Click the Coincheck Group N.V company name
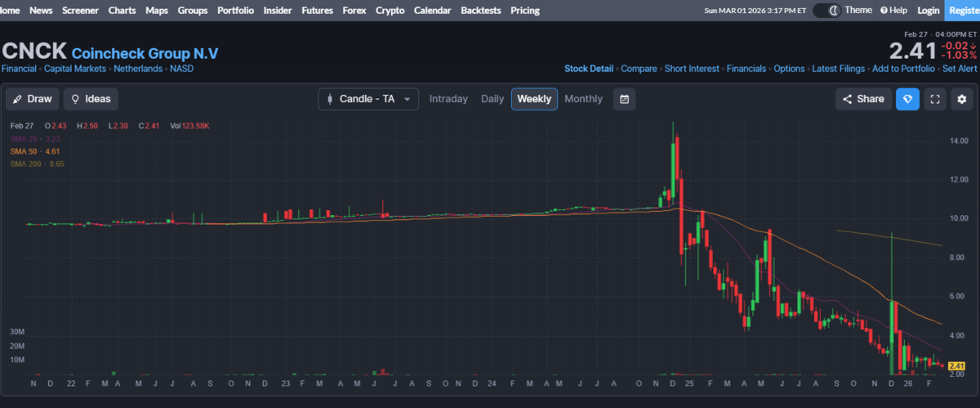Image resolution: width=980 pixels, height=408 pixels. tap(145, 53)
